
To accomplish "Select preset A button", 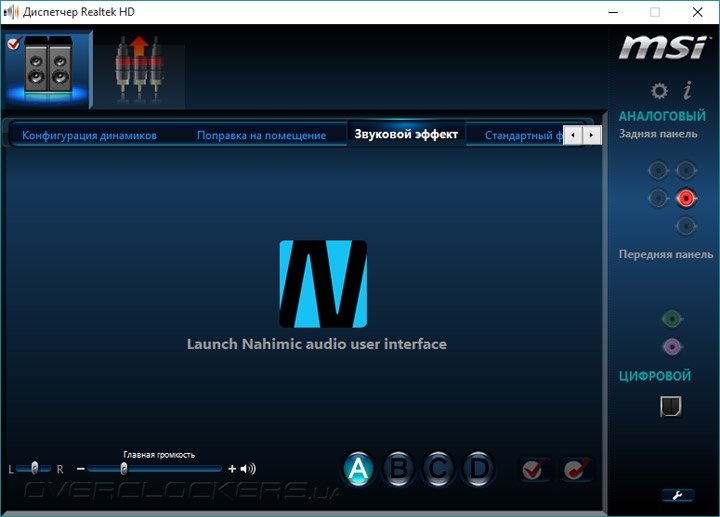I will pyautogui.click(x=358, y=469).
